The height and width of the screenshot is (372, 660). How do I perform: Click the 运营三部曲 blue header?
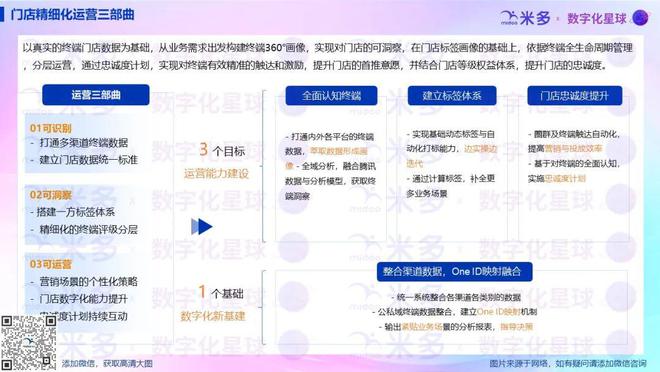(96, 95)
